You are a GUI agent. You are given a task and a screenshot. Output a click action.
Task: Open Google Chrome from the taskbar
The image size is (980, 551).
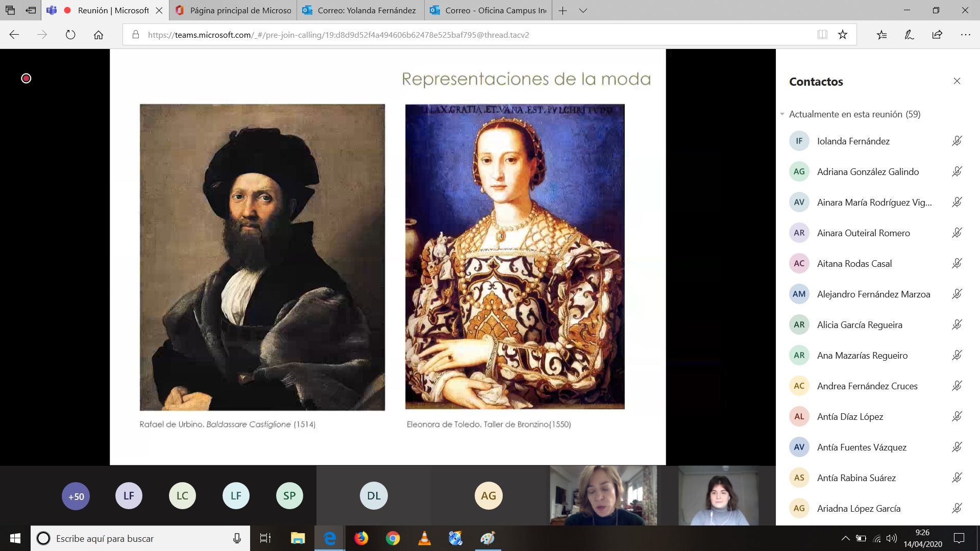(x=393, y=538)
